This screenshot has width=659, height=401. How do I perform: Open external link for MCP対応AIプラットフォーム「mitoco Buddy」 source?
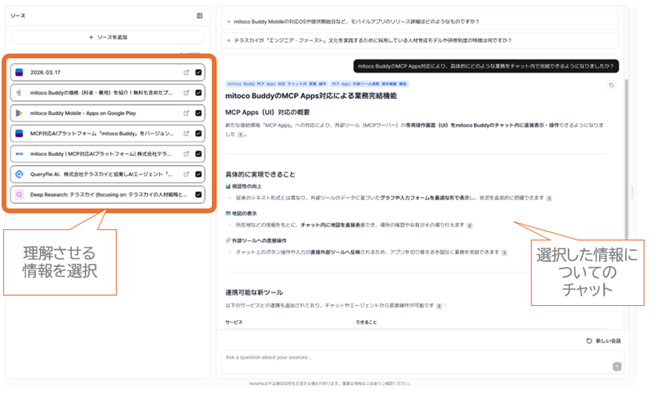(x=186, y=134)
